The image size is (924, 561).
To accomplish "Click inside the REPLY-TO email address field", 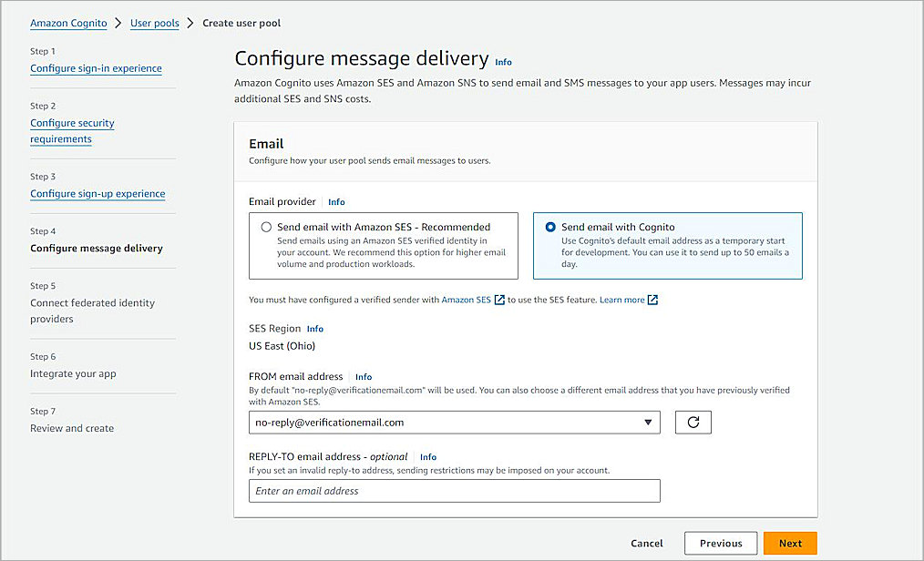I will point(454,491).
